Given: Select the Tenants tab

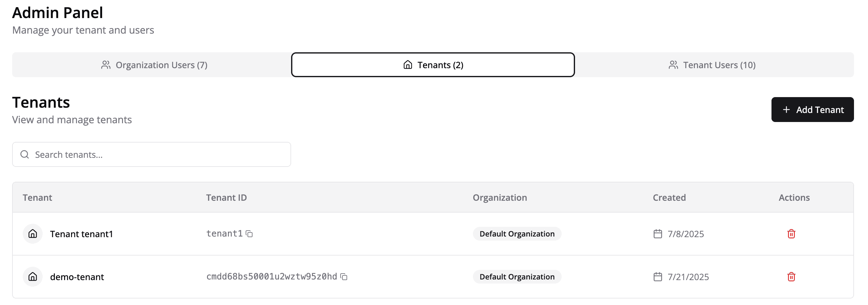Looking at the screenshot, I should (433, 65).
